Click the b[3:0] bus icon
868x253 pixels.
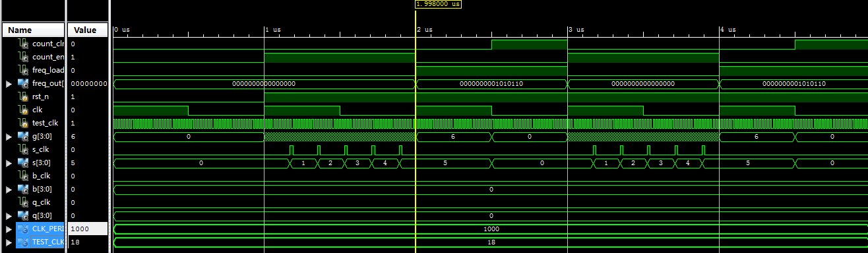tap(22, 189)
